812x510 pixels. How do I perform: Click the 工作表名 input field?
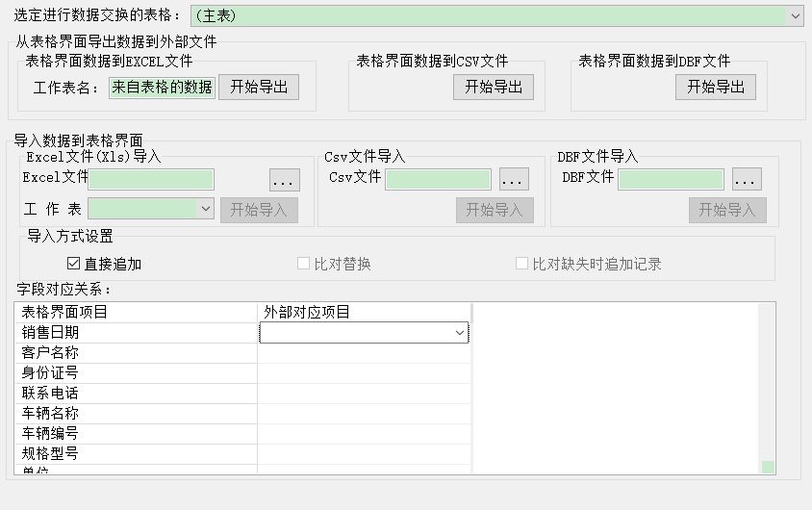(162, 88)
